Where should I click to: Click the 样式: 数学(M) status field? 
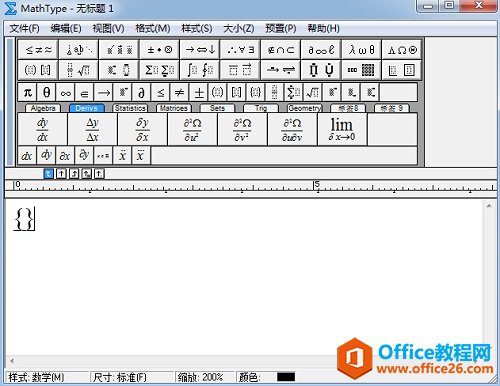47,377
